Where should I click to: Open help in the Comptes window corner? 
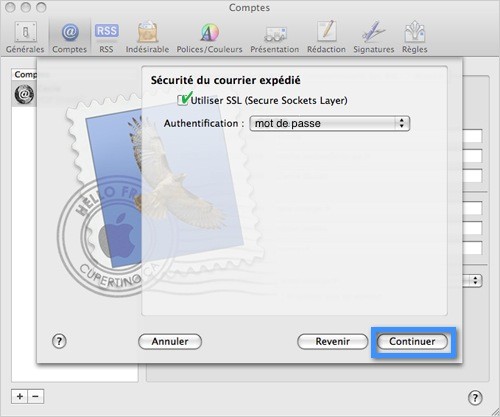coord(475,398)
